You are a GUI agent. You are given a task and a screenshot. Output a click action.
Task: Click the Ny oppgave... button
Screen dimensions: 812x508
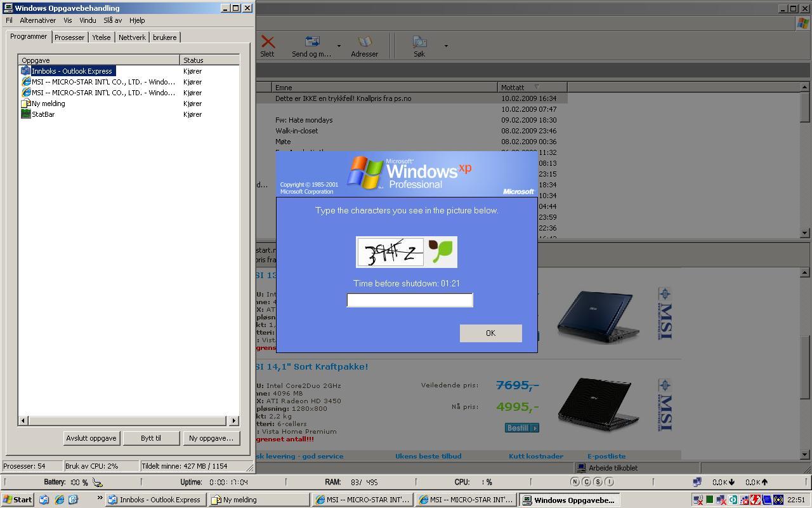[211, 438]
